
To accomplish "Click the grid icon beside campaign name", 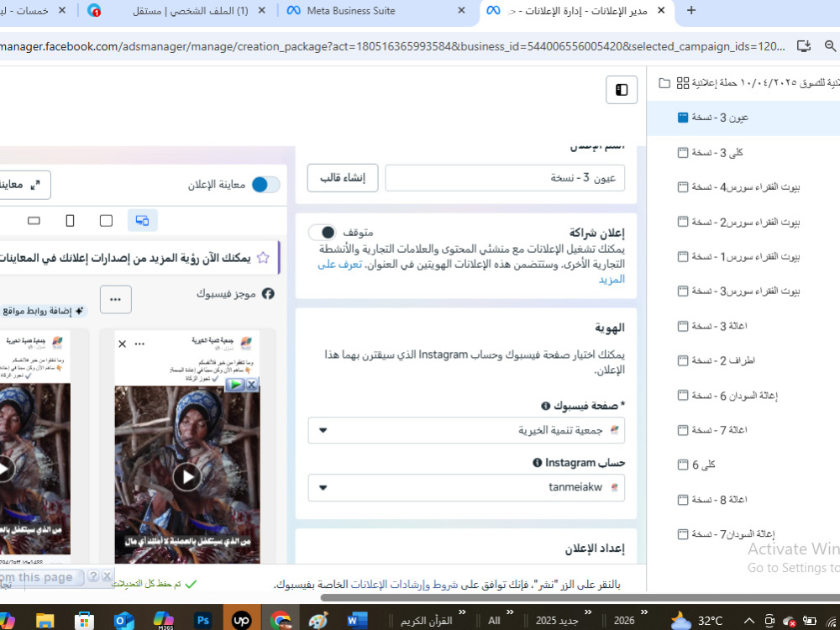I will 682,83.
